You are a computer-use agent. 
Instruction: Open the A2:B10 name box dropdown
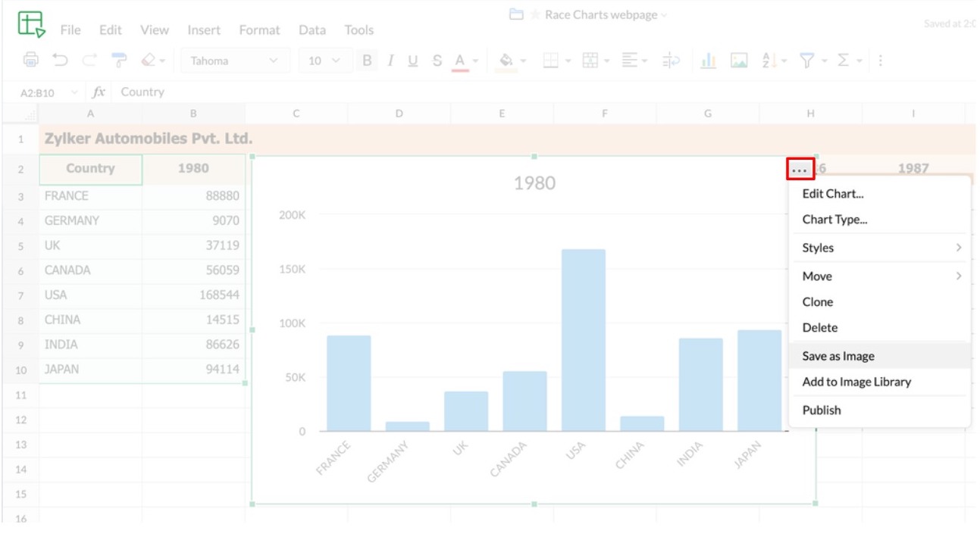(74, 92)
